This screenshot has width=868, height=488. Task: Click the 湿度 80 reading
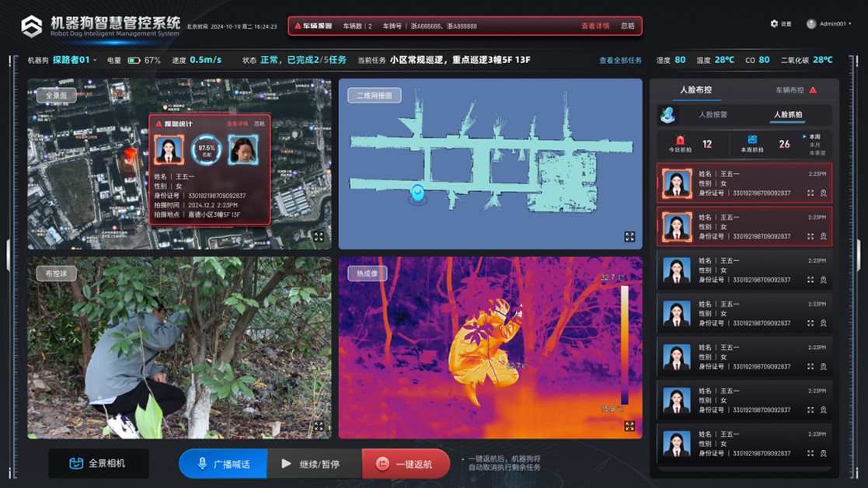pos(671,60)
